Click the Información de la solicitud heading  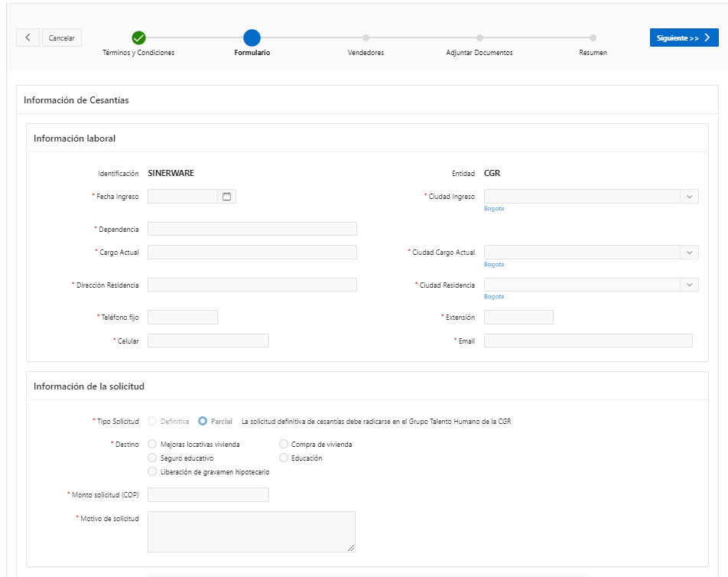click(x=89, y=386)
